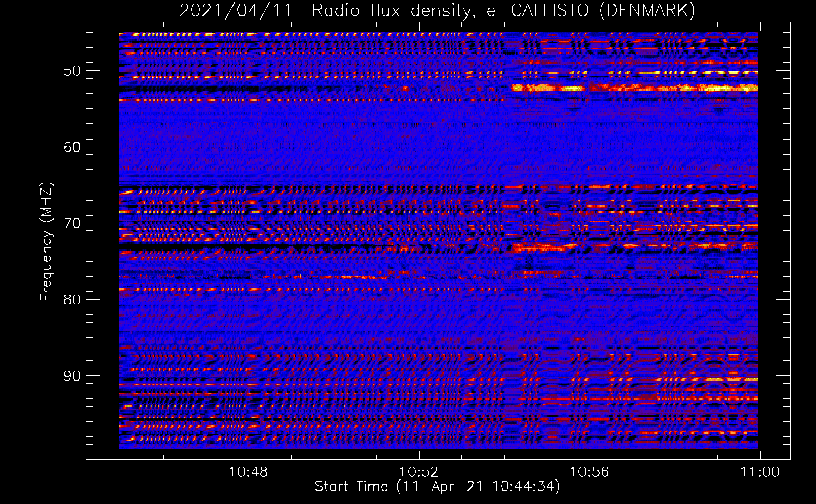Click the 10:48 time tick label
Viewport: 816px width, 504px height.
coord(249,472)
